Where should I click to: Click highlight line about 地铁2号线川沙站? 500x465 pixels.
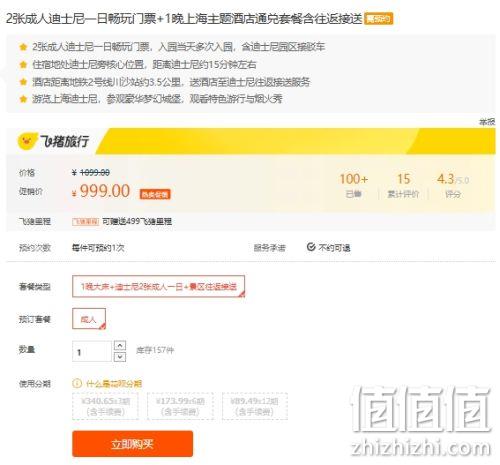171,82
